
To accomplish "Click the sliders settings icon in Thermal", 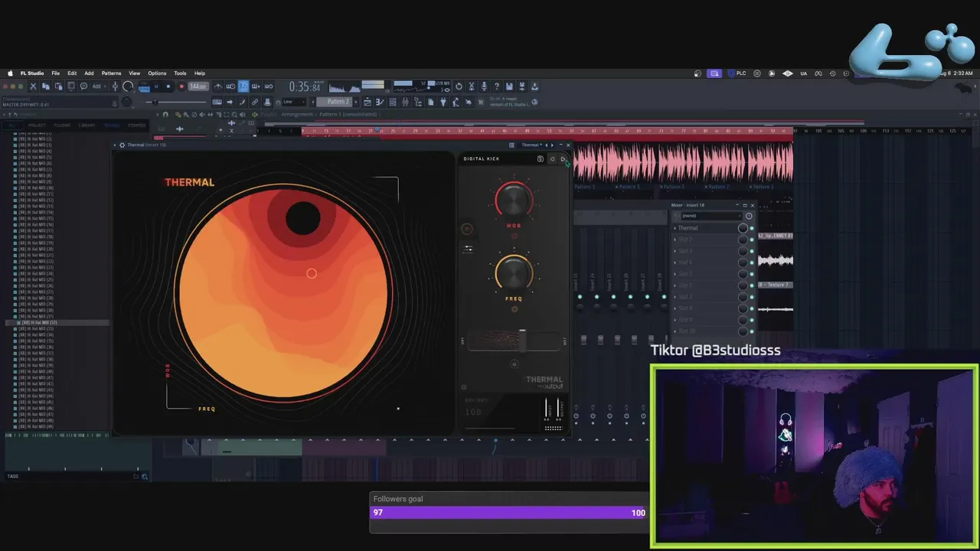I will click(468, 249).
